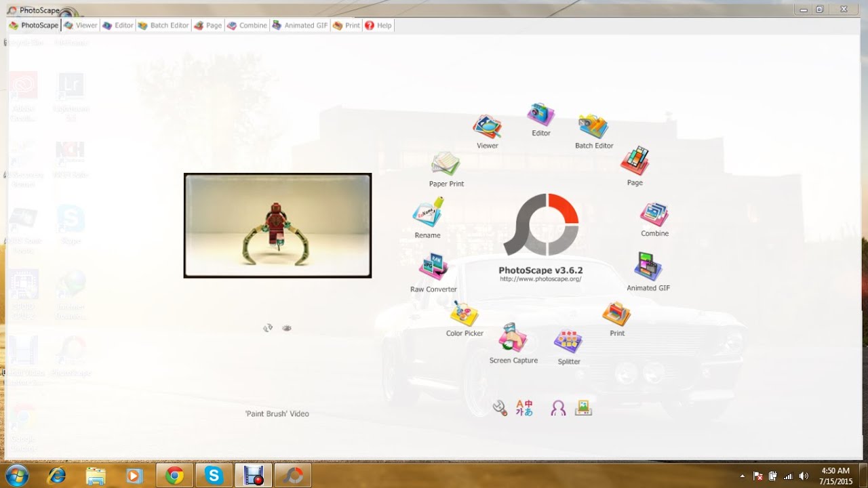Open the Help tab
The height and width of the screenshot is (488, 868).
point(378,25)
